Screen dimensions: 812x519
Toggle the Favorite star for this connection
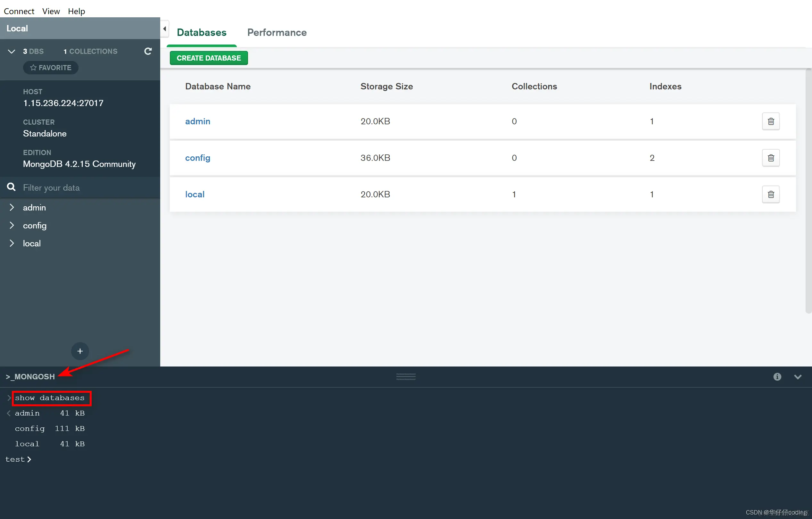pos(51,68)
